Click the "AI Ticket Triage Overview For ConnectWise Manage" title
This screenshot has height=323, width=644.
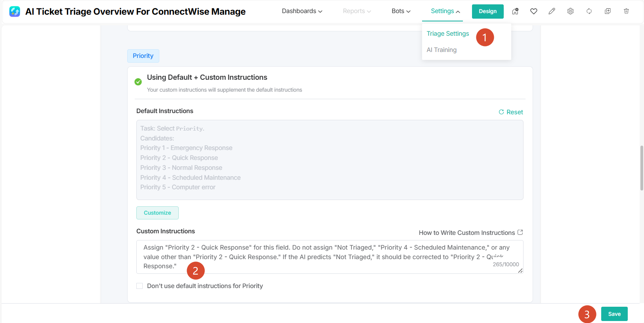(136, 12)
